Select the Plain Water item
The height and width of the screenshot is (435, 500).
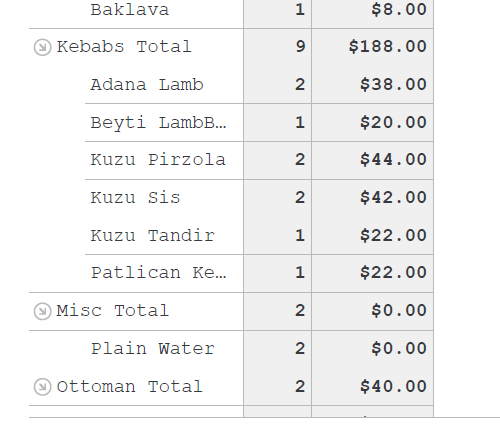[x=153, y=349]
